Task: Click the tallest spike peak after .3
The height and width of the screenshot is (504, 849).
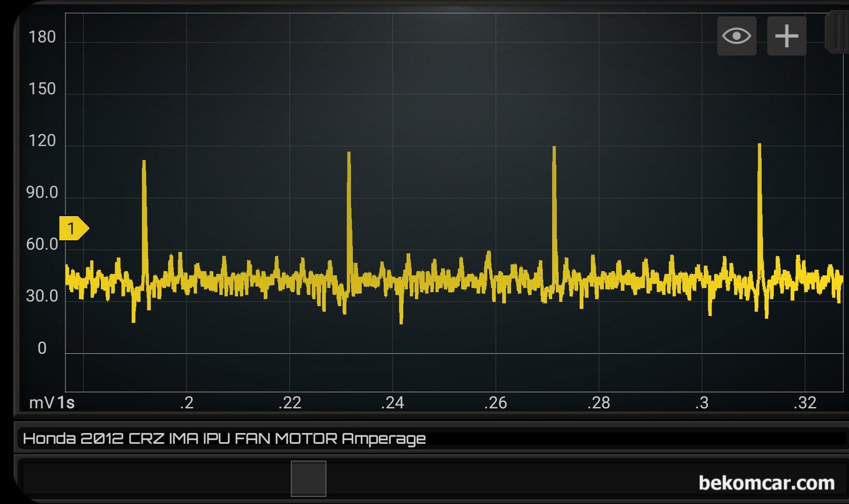Action: (760, 146)
